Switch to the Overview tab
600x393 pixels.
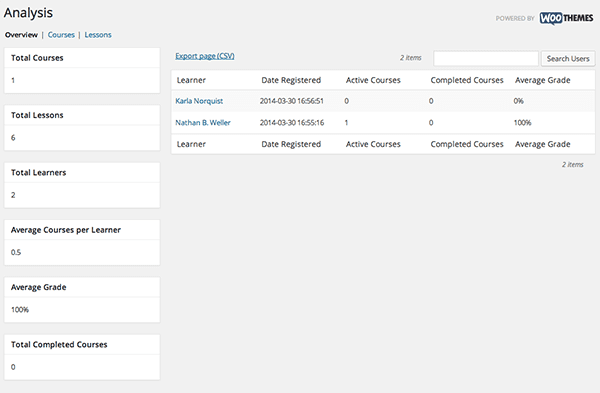pos(21,35)
